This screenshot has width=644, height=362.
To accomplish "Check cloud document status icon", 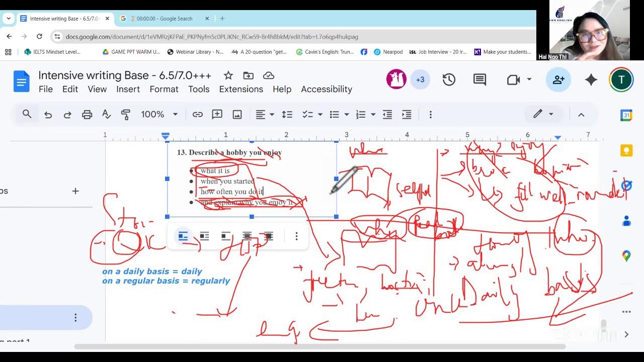I will pos(269,75).
